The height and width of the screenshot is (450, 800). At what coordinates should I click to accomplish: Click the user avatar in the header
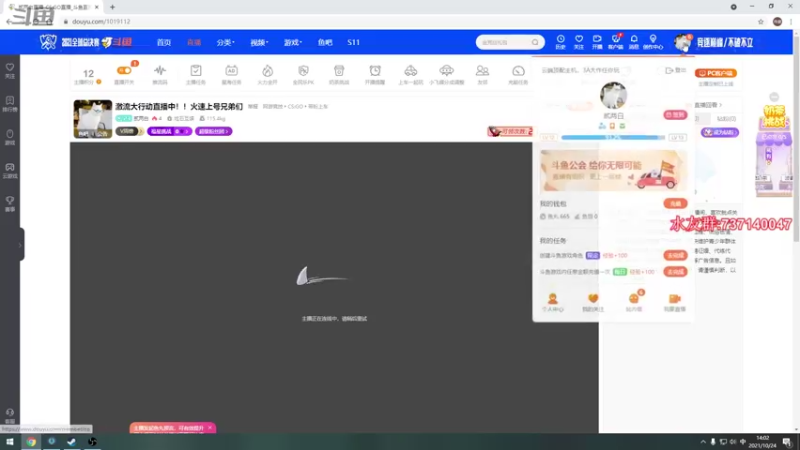[x=682, y=42]
